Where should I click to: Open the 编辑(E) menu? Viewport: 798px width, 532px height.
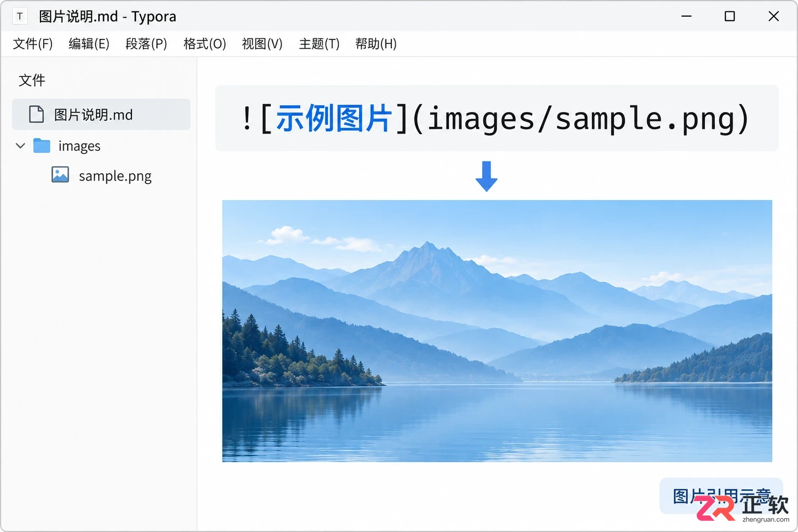click(x=89, y=44)
